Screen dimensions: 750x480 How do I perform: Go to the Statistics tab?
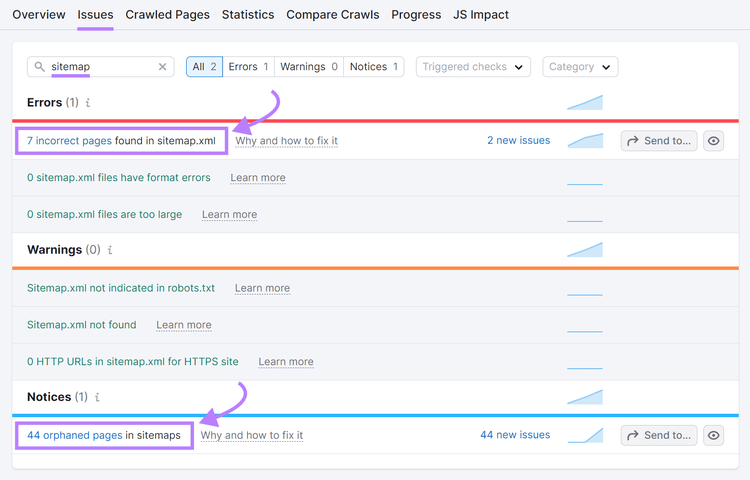point(248,15)
